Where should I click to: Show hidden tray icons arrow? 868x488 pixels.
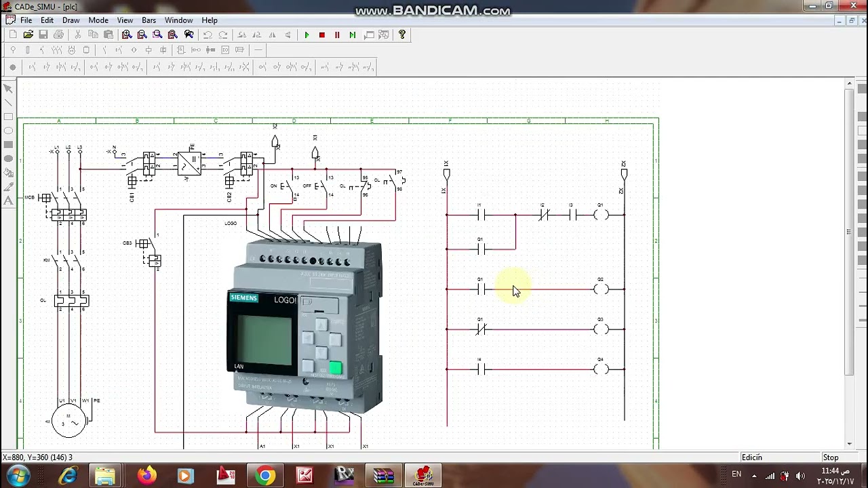click(754, 475)
